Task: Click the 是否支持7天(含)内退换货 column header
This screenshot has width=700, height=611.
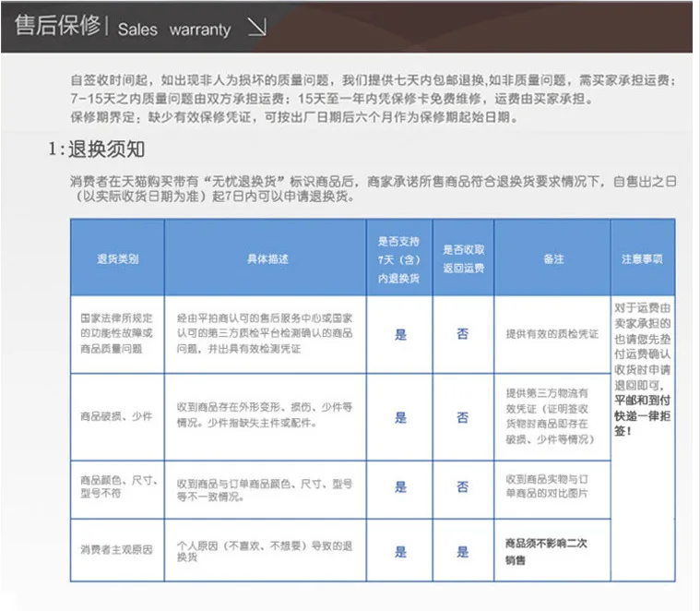Action: pos(398,259)
